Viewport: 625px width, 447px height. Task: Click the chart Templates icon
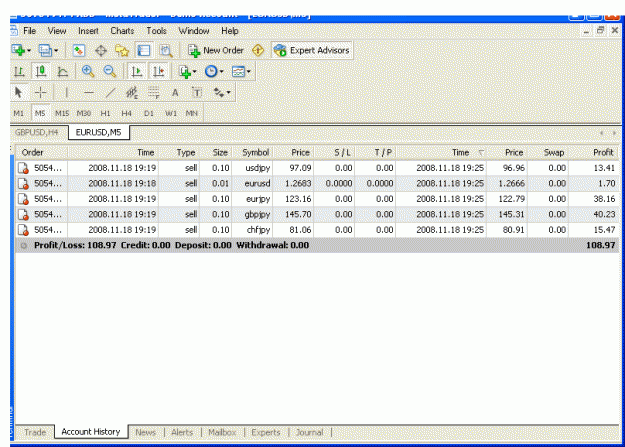tap(238, 72)
